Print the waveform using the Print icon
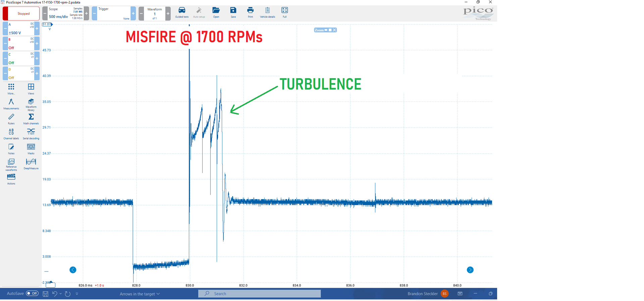This screenshot has height=301, width=644. click(250, 12)
